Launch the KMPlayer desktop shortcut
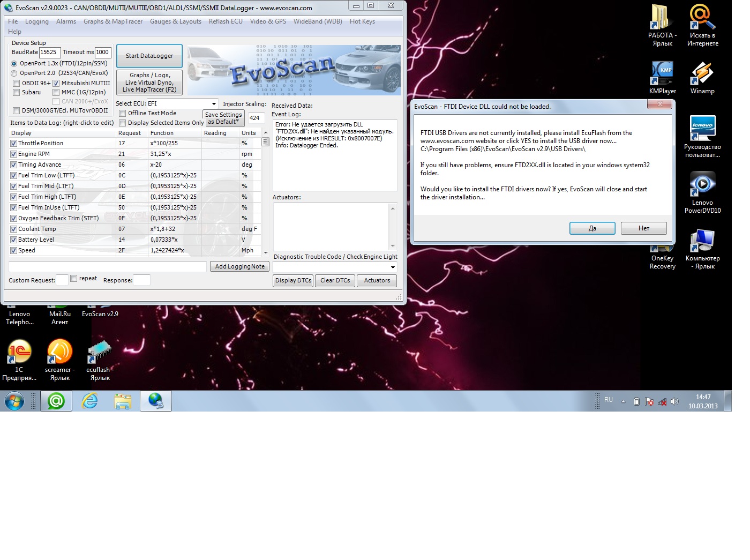 click(662, 75)
